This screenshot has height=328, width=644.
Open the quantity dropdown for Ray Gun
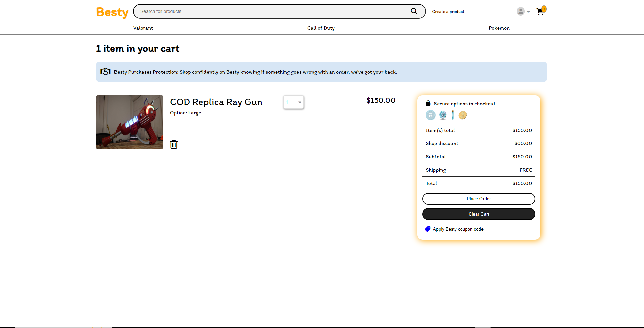click(x=293, y=102)
